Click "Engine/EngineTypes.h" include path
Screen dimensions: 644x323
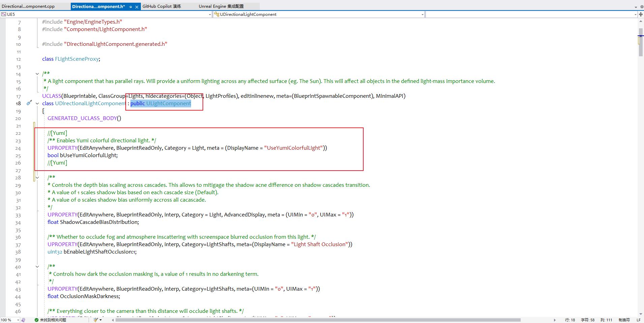[93, 22]
